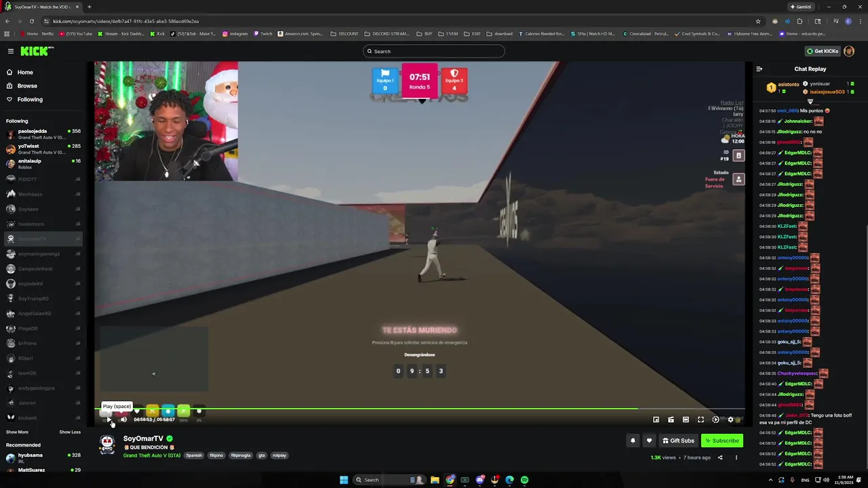Select the Spanish tag
Screen dimensions: 868x488
tap(194, 455)
